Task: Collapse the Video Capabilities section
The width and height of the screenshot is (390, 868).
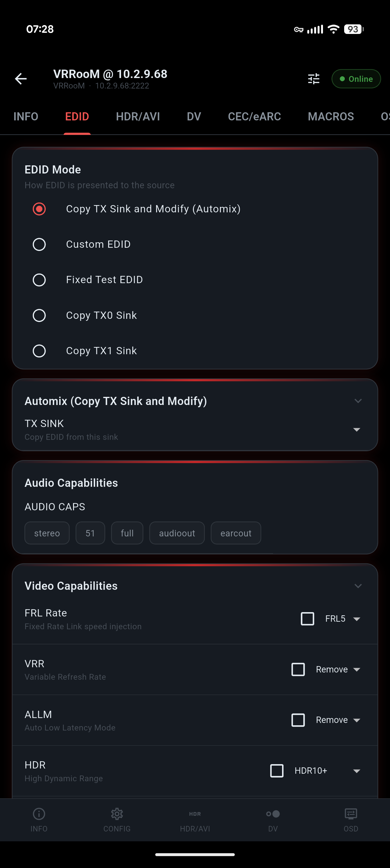Action: tap(358, 586)
